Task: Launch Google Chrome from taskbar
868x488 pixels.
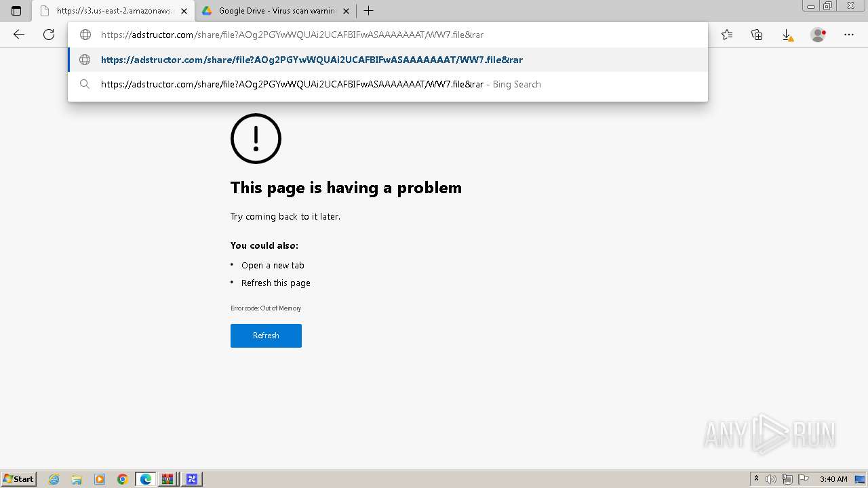Action: pos(123,479)
